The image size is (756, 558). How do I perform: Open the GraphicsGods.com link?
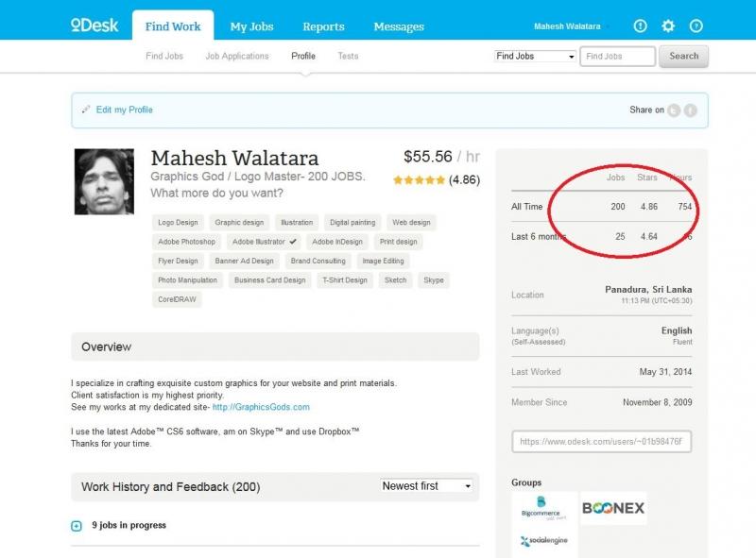[x=261, y=407]
